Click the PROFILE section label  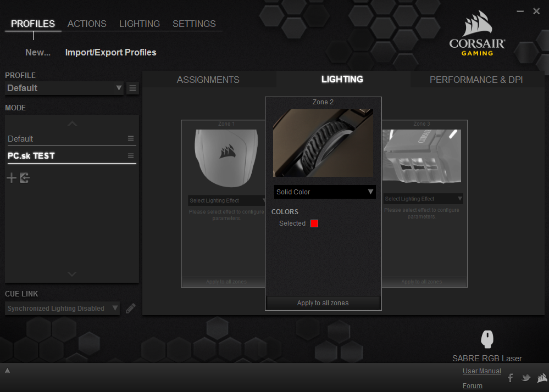click(x=20, y=76)
